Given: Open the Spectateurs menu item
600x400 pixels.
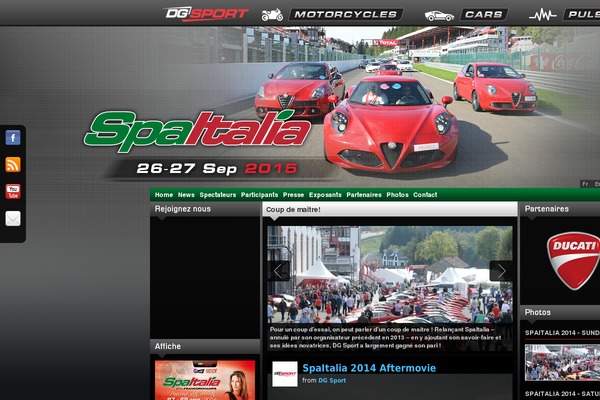Looking at the screenshot, I should tap(218, 195).
